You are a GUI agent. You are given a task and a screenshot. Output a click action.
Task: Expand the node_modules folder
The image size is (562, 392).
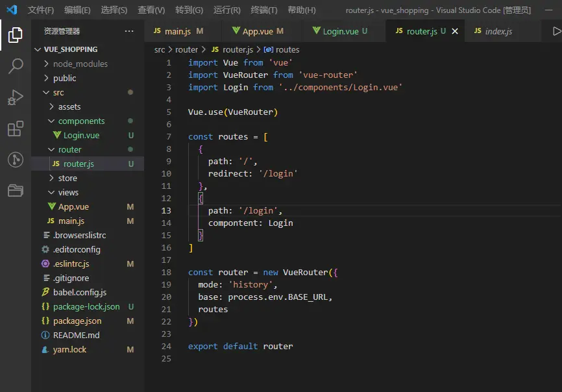[46, 64]
